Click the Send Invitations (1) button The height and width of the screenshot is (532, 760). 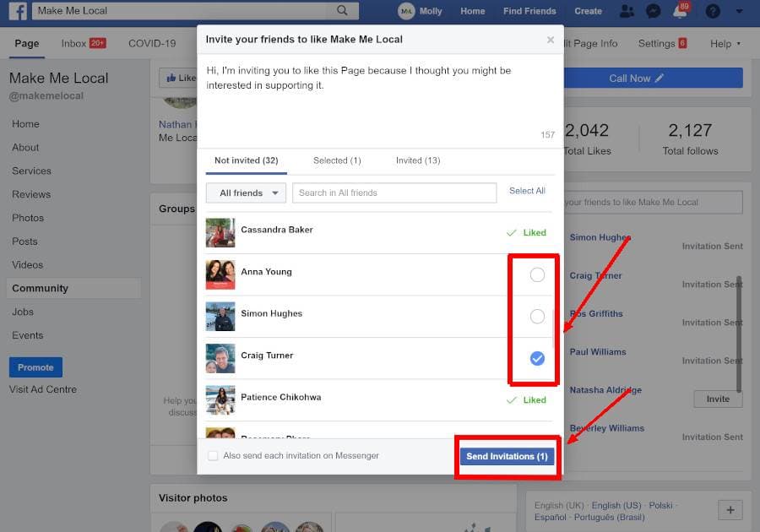tap(507, 455)
